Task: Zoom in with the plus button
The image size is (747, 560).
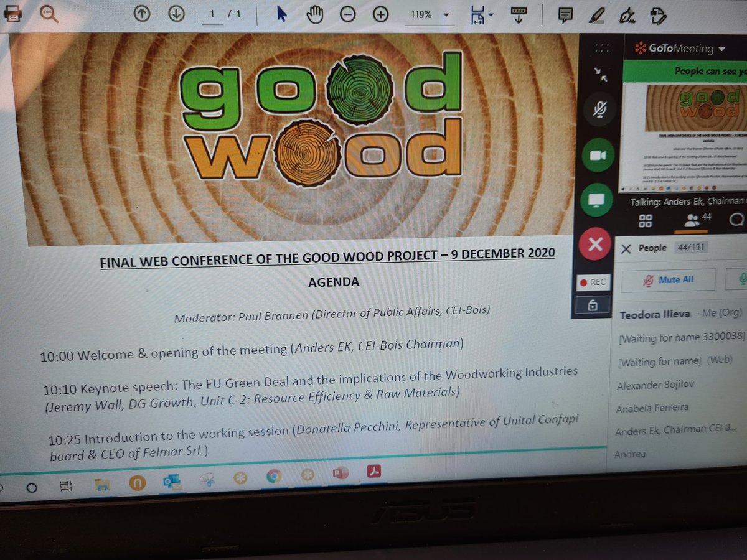Action: tap(380, 15)
